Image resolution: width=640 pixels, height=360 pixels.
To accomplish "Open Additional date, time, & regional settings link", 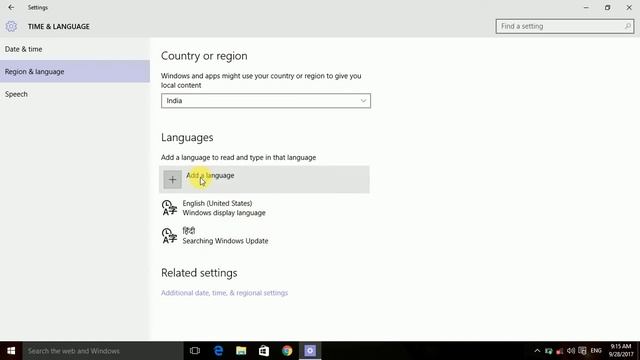I will pos(224,293).
